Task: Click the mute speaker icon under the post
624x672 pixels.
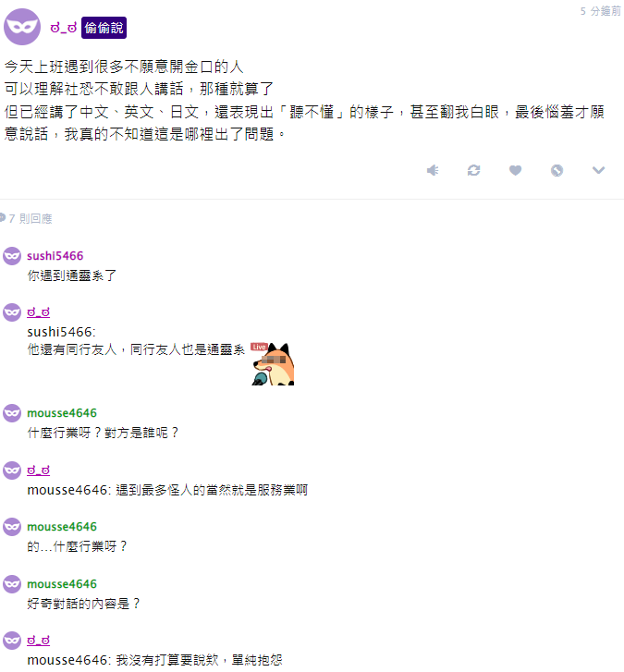Action: [x=433, y=170]
